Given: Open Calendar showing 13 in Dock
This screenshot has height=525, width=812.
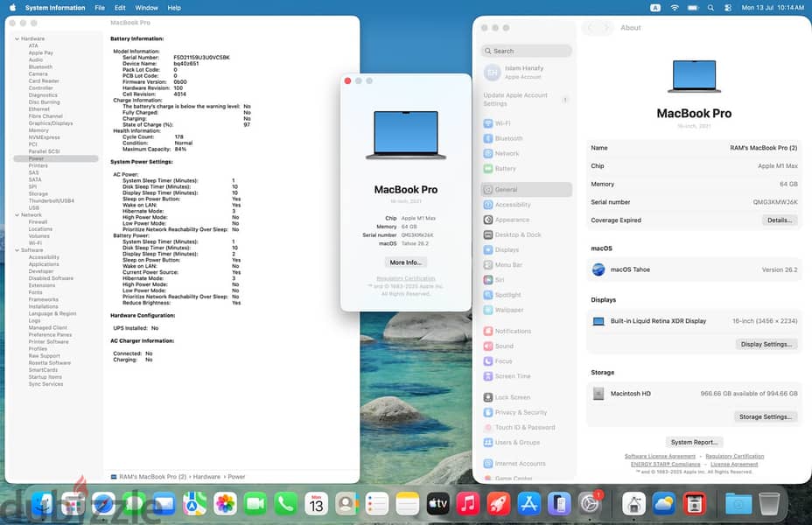Looking at the screenshot, I should tap(316, 503).
